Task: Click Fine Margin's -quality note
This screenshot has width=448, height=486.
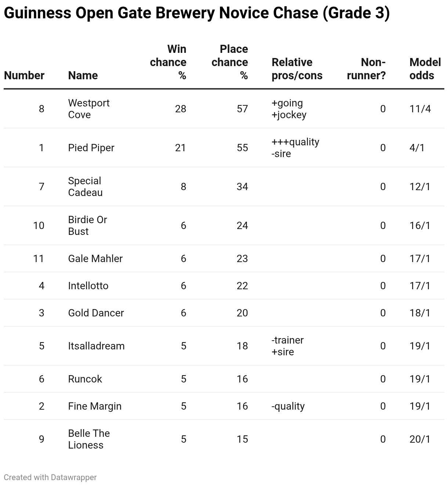Action: point(288,406)
